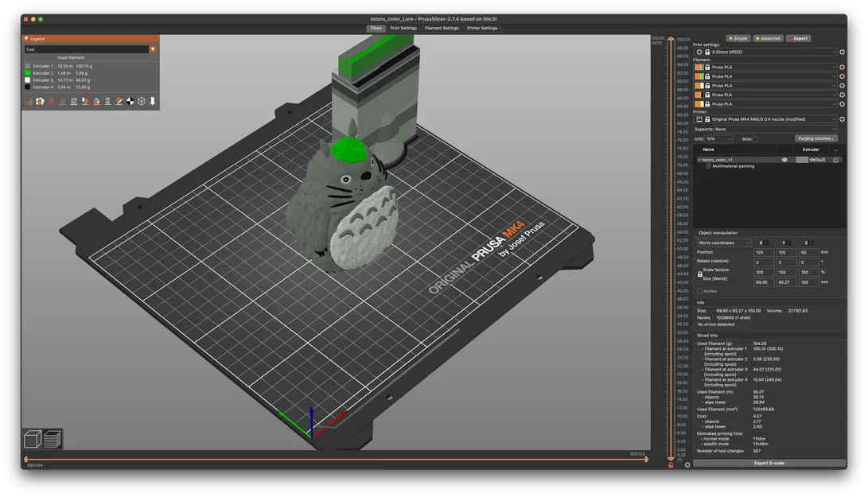This screenshot has height=497, width=868.
Task: Open the Filament Settings tab
Action: 442,28
